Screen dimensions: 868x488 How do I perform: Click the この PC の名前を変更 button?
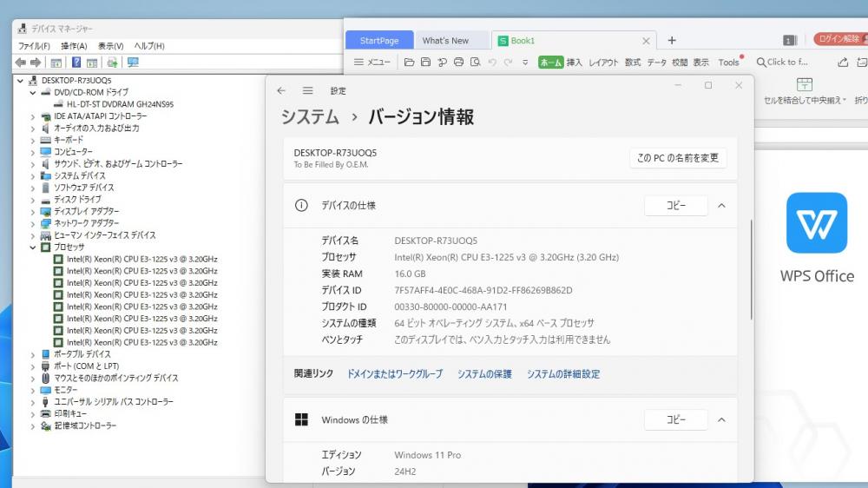point(678,158)
